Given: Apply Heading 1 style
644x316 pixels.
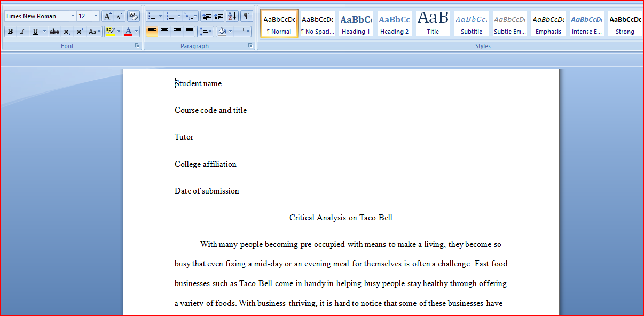Looking at the screenshot, I should tap(356, 24).
